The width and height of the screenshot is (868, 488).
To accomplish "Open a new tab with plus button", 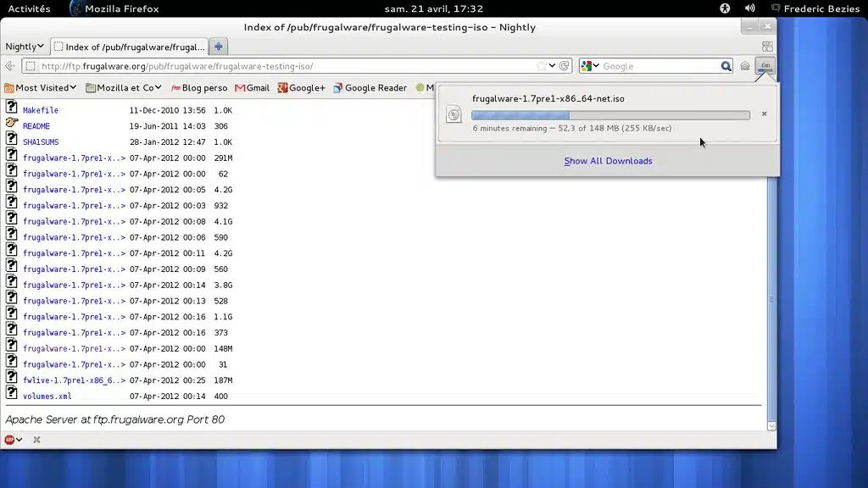I will (x=218, y=47).
